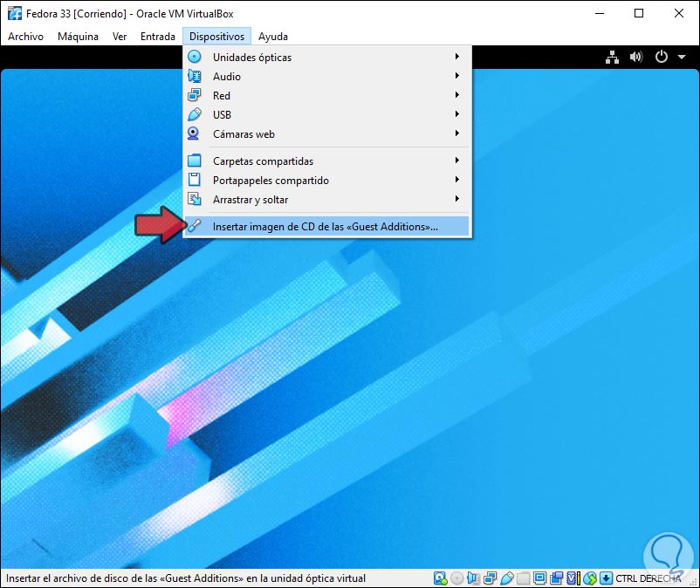
Task: Open the Audio submenu entry
Action: click(x=326, y=76)
